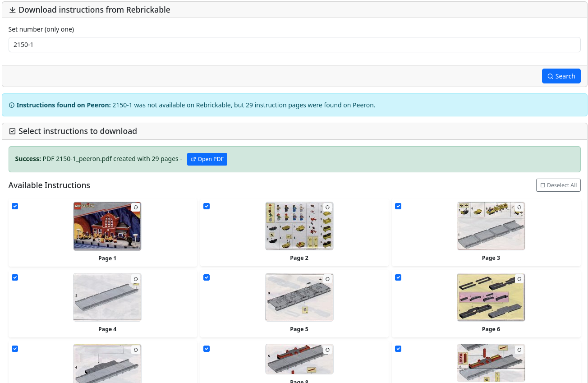588x383 pixels.
Task: Untick the Page 5 checkbox
Action: pos(207,277)
